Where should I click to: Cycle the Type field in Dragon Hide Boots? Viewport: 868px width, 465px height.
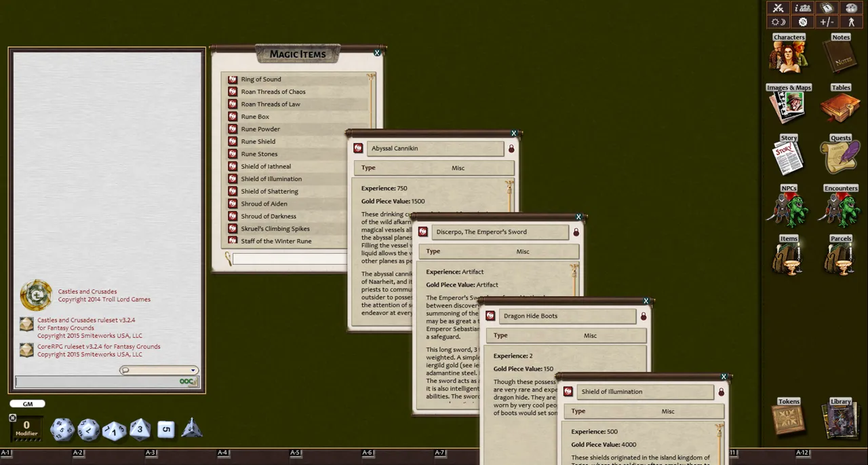point(590,335)
